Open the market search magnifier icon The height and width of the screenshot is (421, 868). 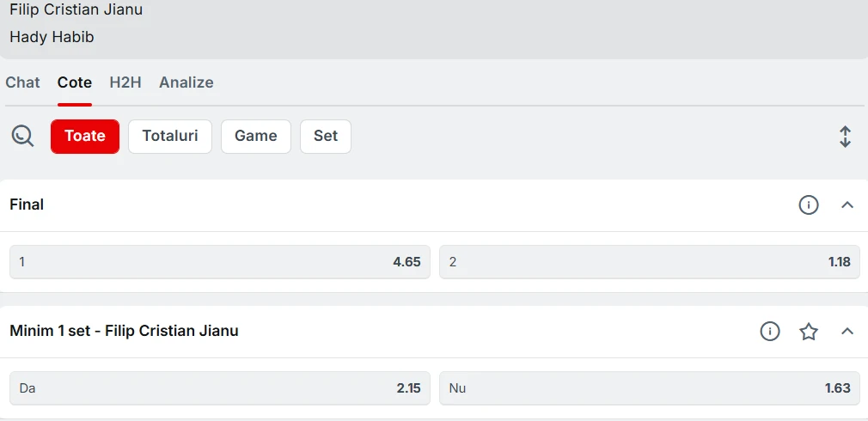click(22, 136)
